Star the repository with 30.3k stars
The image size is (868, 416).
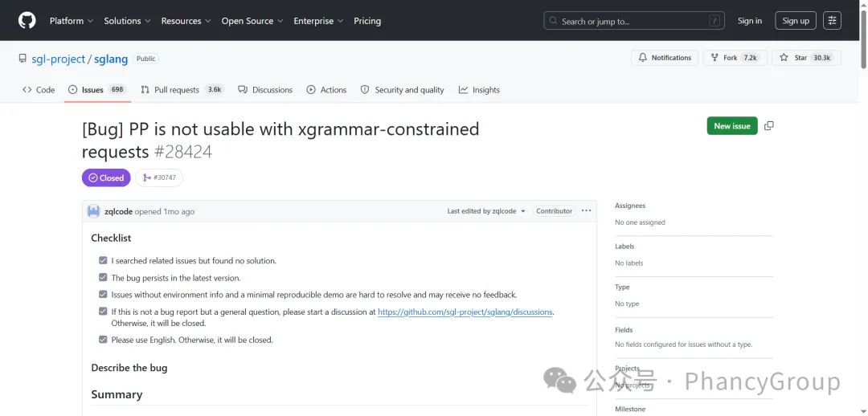[x=807, y=58]
